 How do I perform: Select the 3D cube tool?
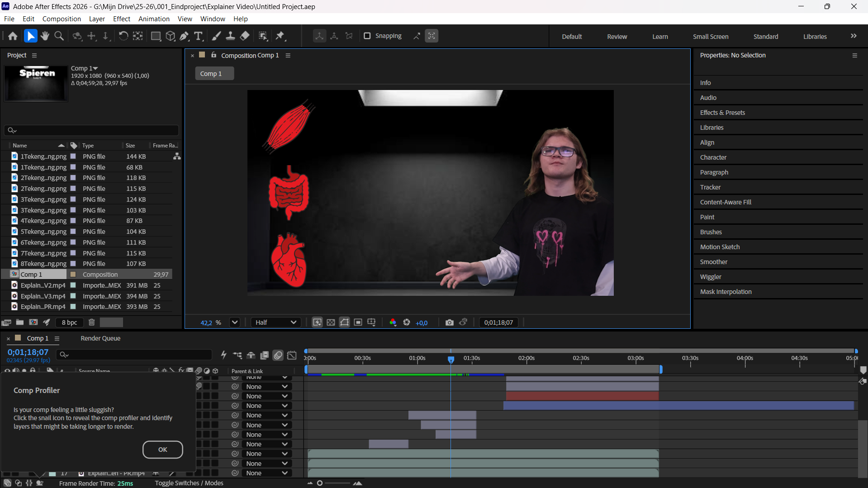click(170, 36)
